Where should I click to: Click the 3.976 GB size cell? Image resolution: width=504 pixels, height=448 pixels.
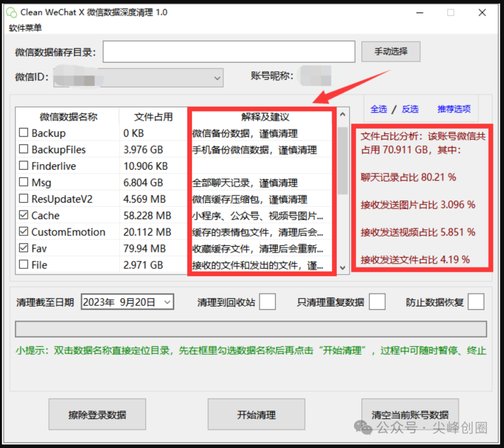point(143,149)
